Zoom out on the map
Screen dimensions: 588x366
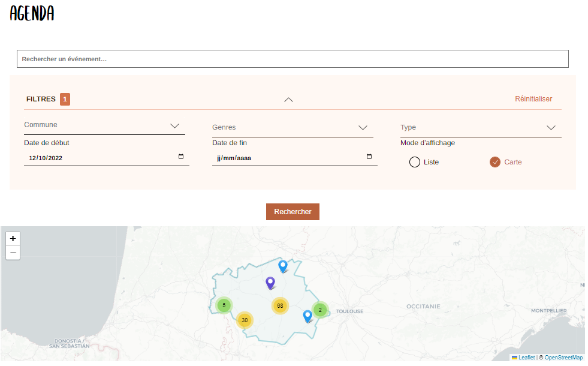pyautogui.click(x=13, y=253)
